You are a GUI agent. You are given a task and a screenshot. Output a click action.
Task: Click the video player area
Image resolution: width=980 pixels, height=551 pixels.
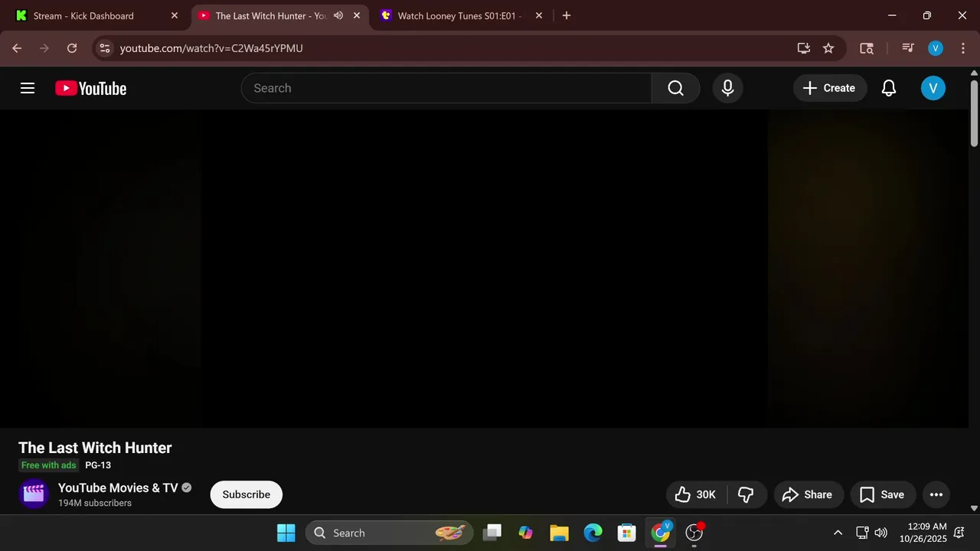(484, 269)
